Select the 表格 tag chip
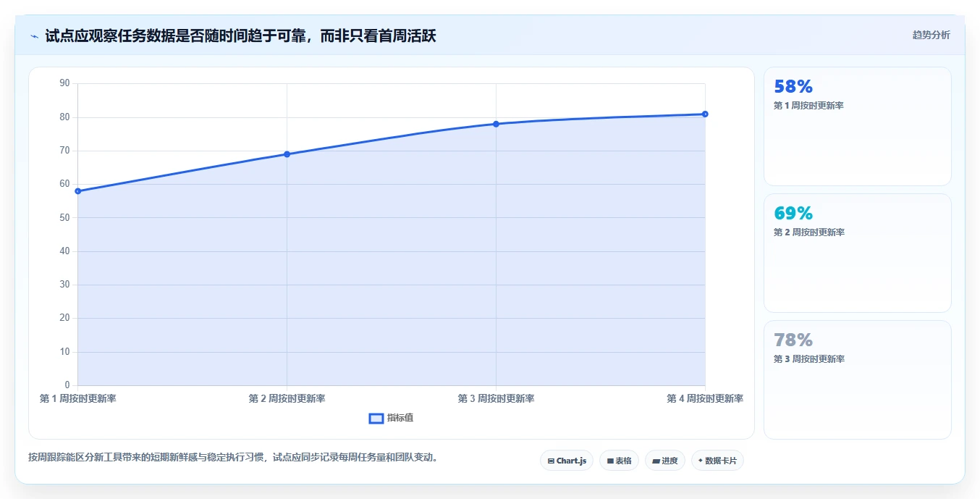The height and width of the screenshot is (499, 980). coord(619,461)
